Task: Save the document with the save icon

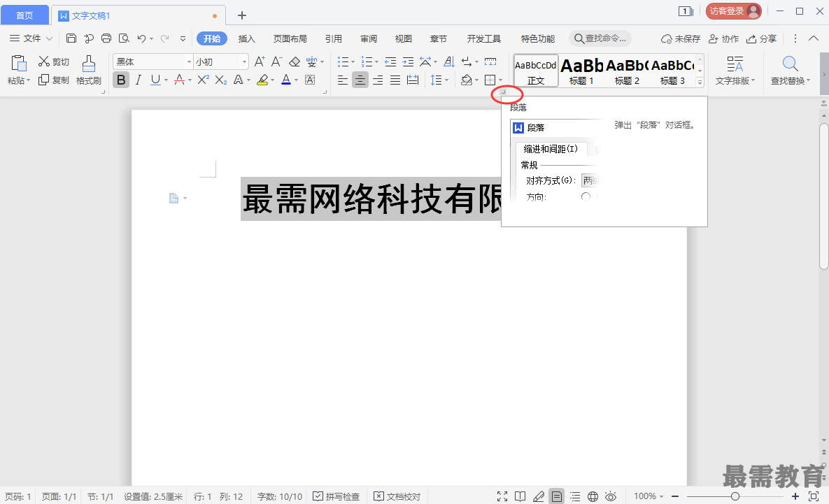Action: 71,38
